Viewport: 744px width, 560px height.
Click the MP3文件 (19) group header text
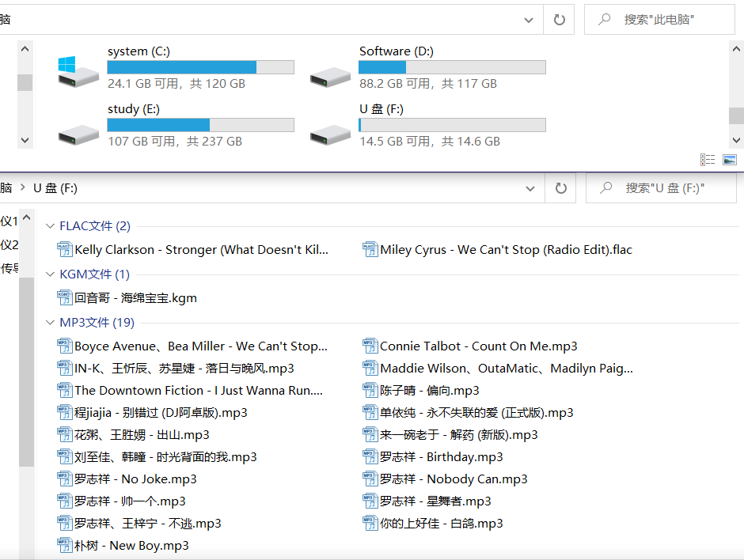tap(97, 323)
